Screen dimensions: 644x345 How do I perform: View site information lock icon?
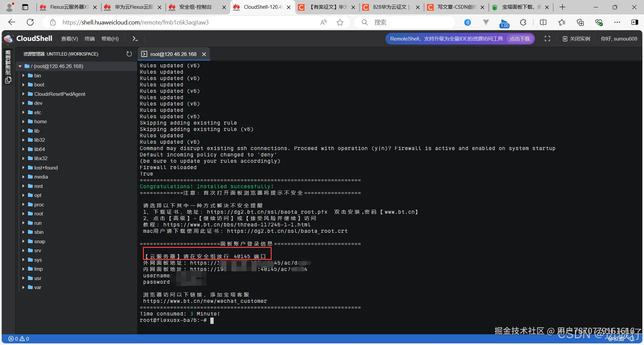[53, 22]
